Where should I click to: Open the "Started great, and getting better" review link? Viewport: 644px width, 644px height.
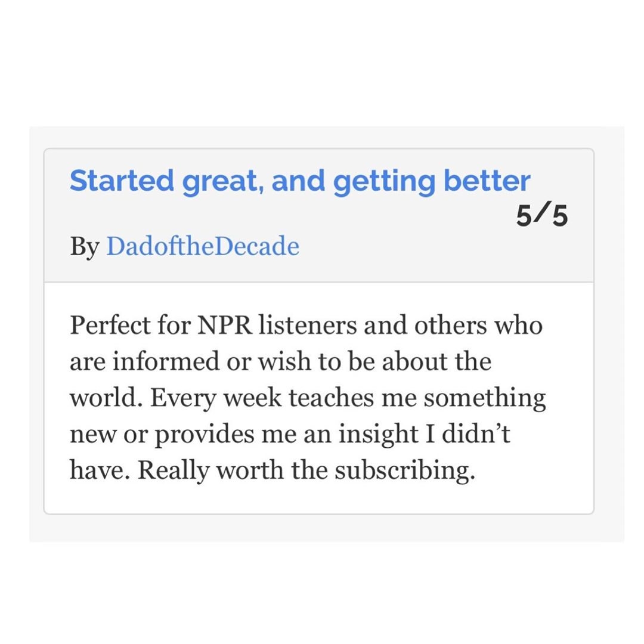coord(299,181)
